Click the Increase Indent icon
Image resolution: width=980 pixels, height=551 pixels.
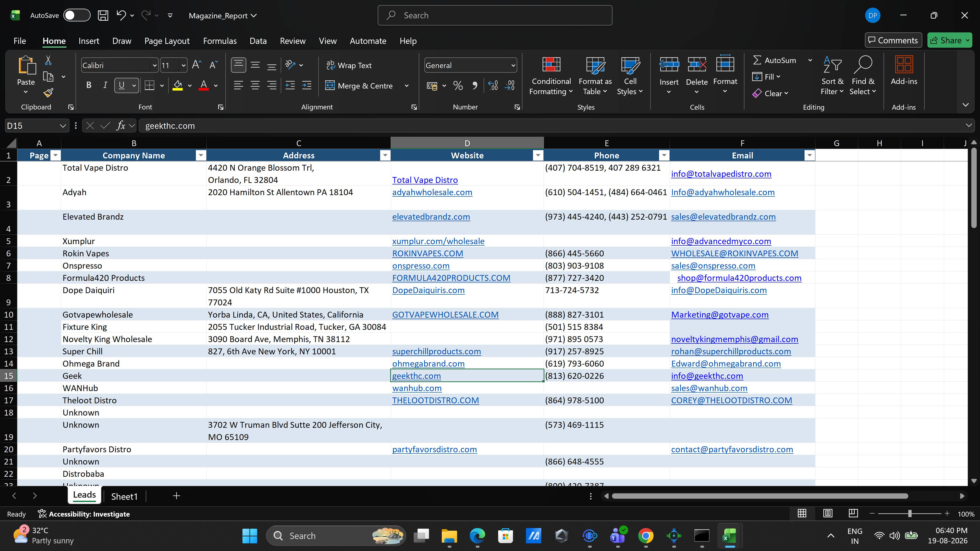coord(307,85)
